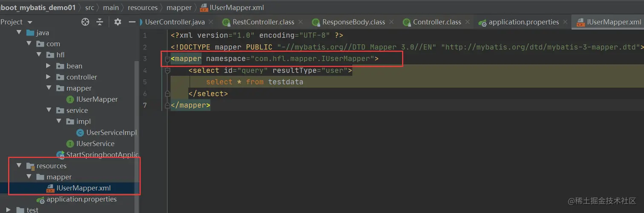Click the ResponseBody.class tab annotation icon

(x=316, y=22)
